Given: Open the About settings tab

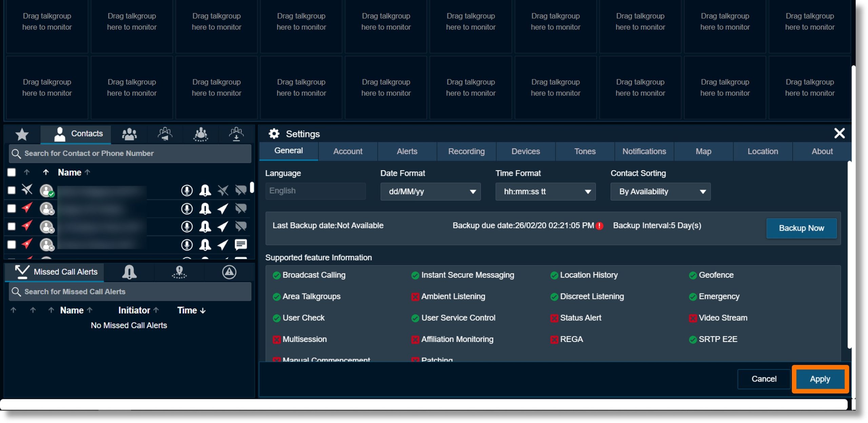Looking at the screenshot, I should 822,152.
